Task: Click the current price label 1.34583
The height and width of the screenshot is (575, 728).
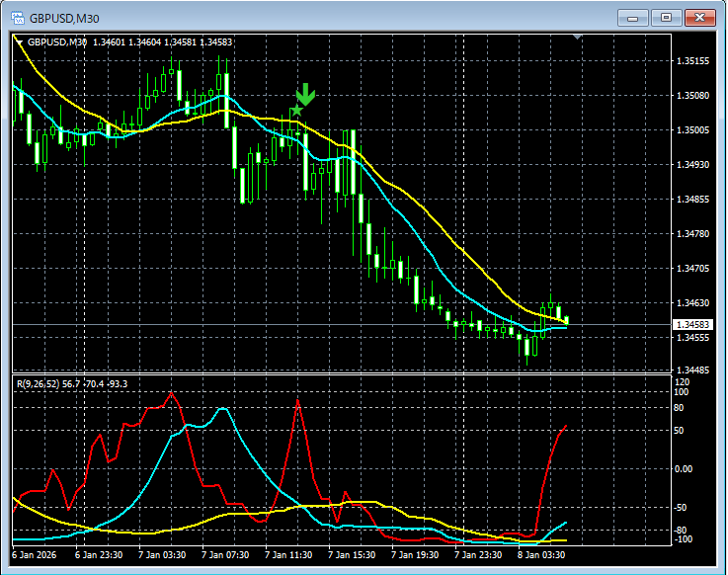Action: [x=692, y=325]
